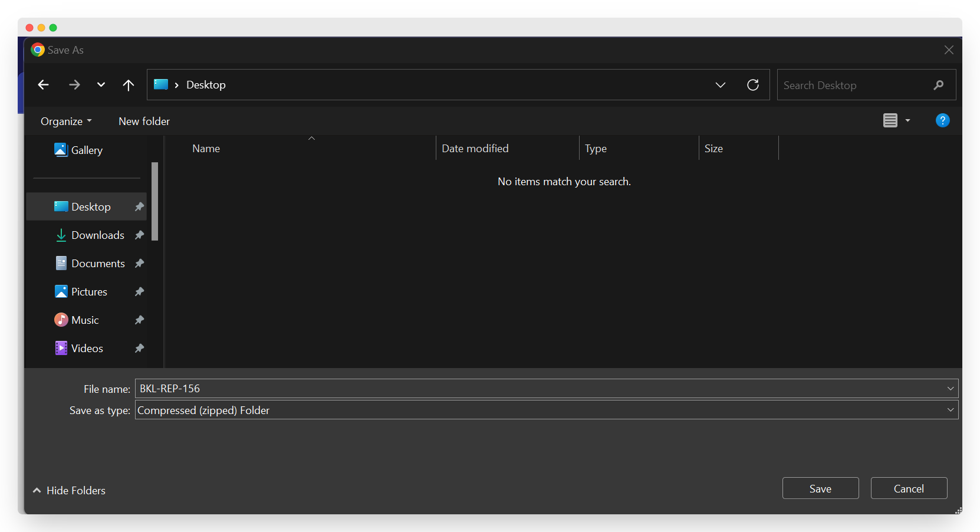Click the forward navigation arrow
Viewport: 980px width, 532px height.
[x=74, y=85]
